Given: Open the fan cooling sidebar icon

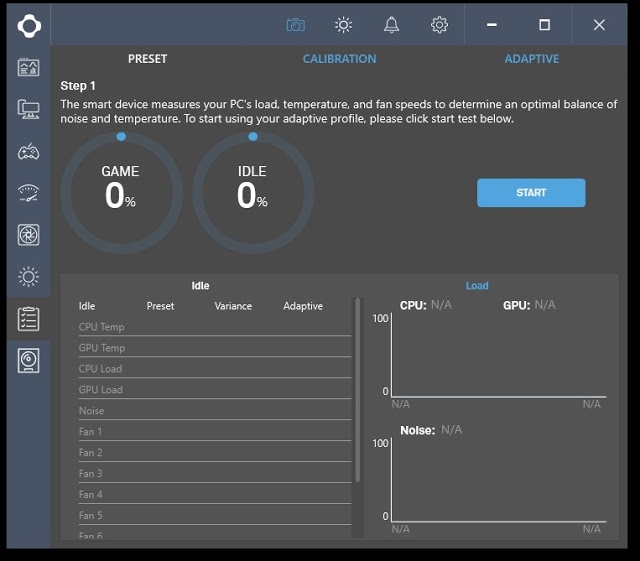Looking at the screenshot, I should tap(29, 235).
